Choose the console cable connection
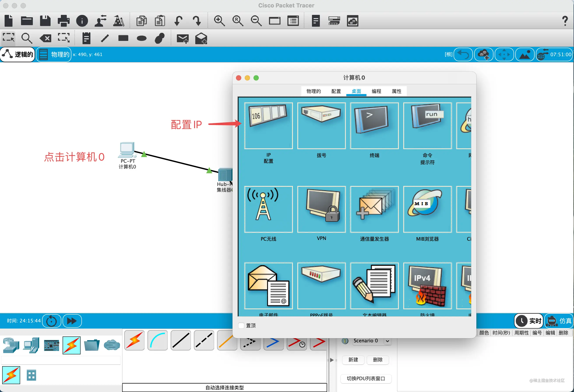574x392 pixels. (x=157, y=340)
